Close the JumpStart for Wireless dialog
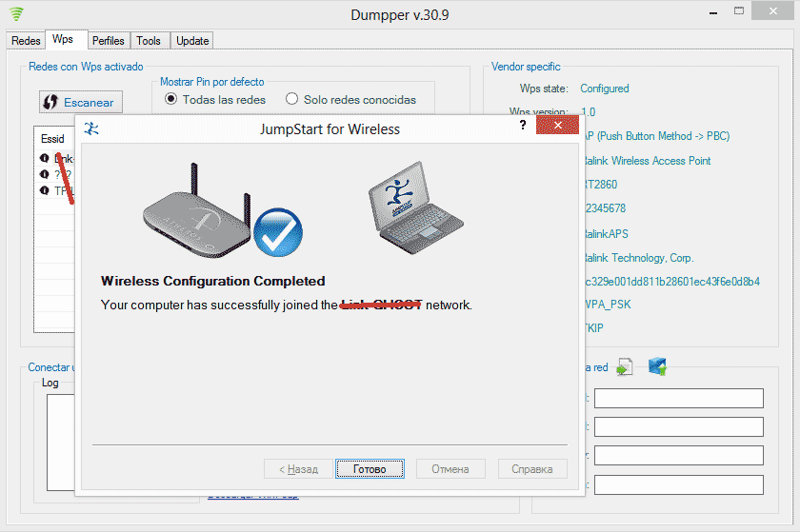 557,125
